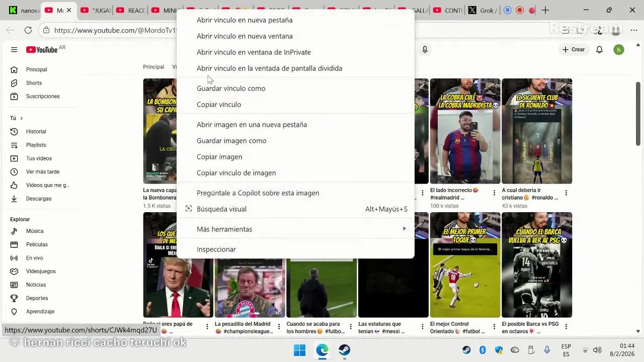Image resolution: width=644 pixels, height=362 pixels.
Task: Open YouTube notifications bell
Action: (599, 49)
